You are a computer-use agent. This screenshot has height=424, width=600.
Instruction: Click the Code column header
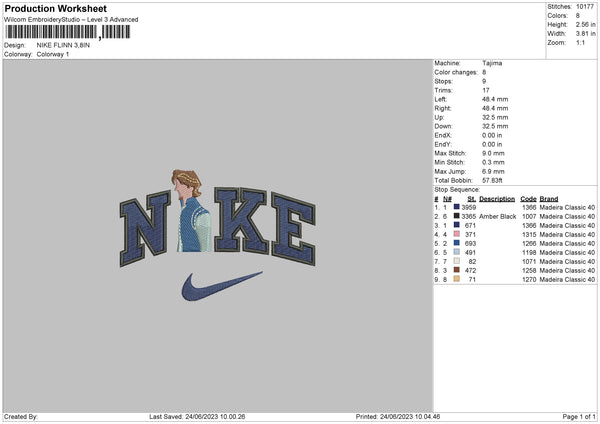click(528, 198)
